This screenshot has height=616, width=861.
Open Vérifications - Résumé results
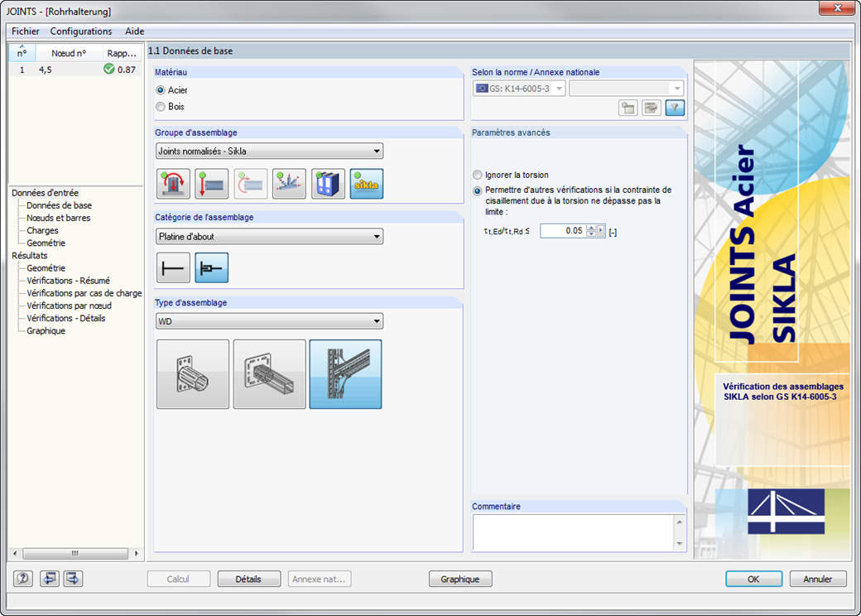(68, 281)
